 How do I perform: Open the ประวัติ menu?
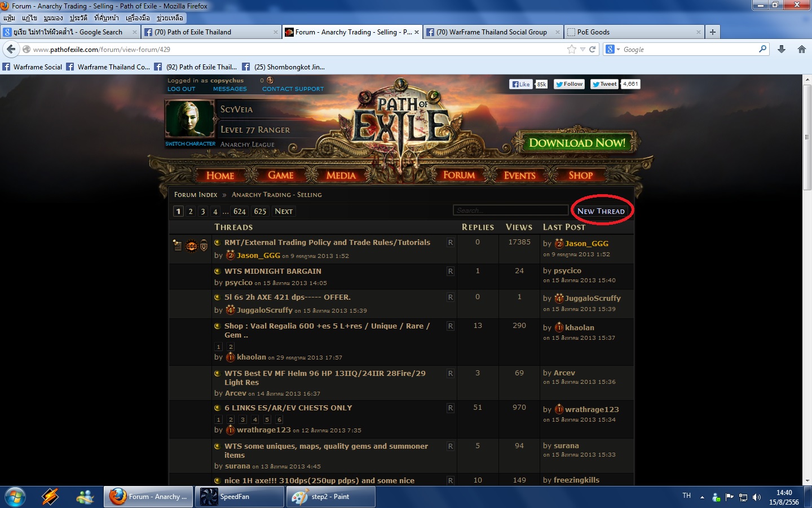click(78, 18)
